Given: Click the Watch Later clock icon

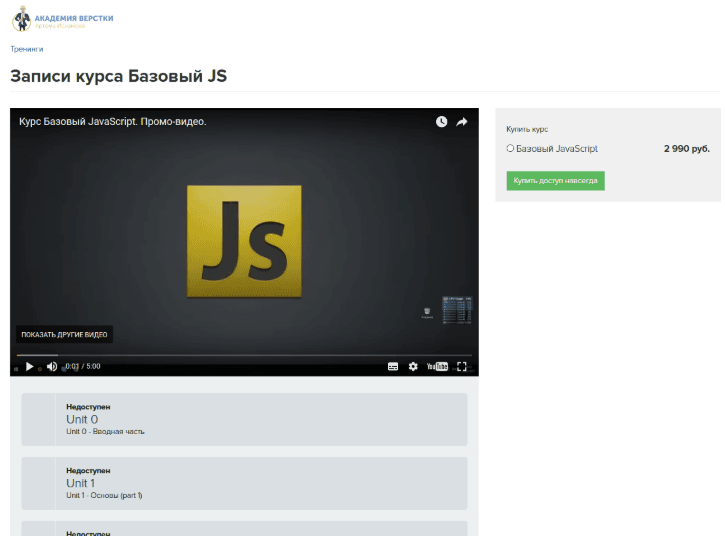Looking at the screenshot, I should coord(442,122).
